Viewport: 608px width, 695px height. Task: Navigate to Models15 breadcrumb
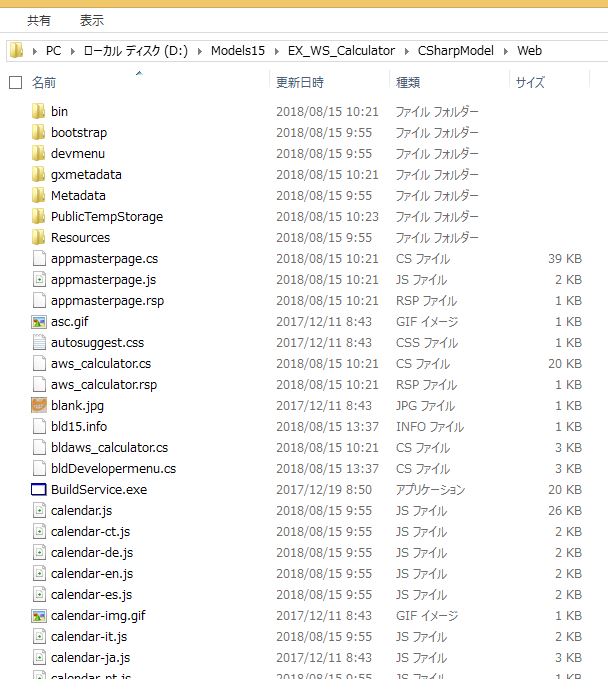coord(238,51)
